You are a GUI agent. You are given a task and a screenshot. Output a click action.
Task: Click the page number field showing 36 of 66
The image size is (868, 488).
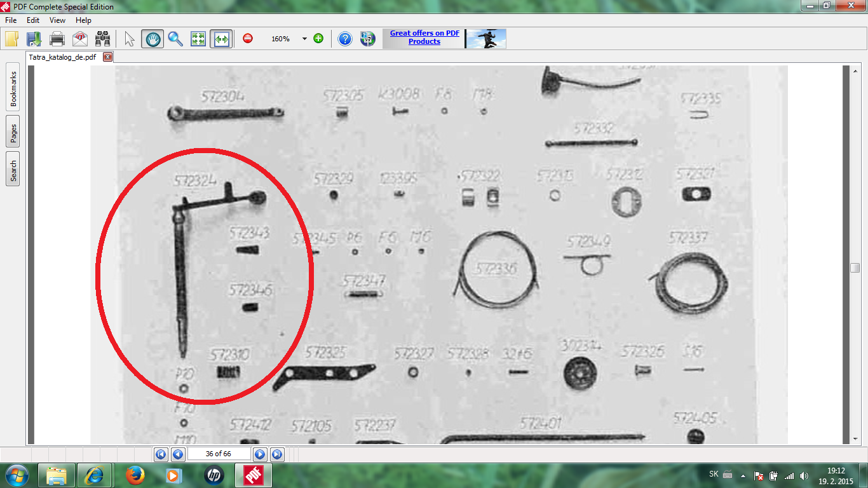tap(219, 454)
